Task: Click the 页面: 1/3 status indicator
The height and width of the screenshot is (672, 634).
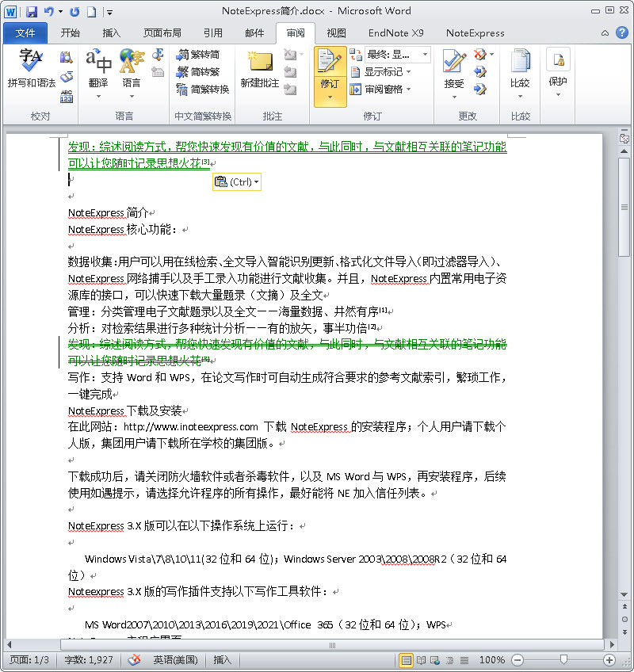Action: [x=29, y=660]
